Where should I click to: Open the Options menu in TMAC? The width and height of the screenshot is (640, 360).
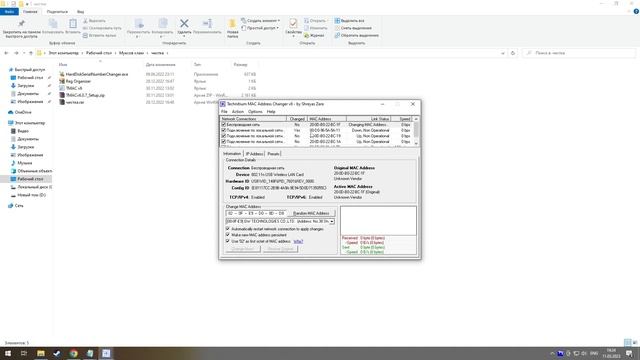(255, 111)
